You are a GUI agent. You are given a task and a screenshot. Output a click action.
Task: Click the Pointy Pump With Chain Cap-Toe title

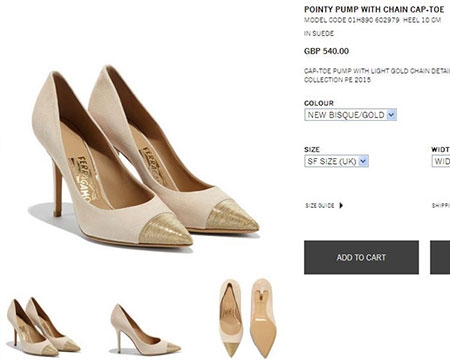374,9
